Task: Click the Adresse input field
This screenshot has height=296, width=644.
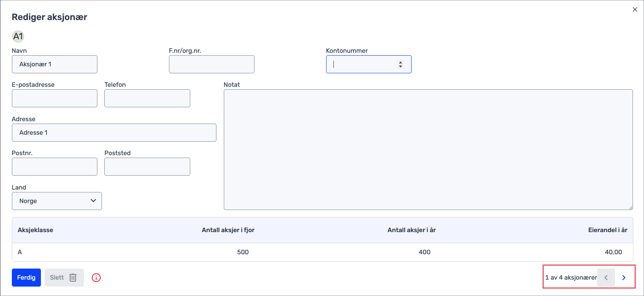Action: 114,133
